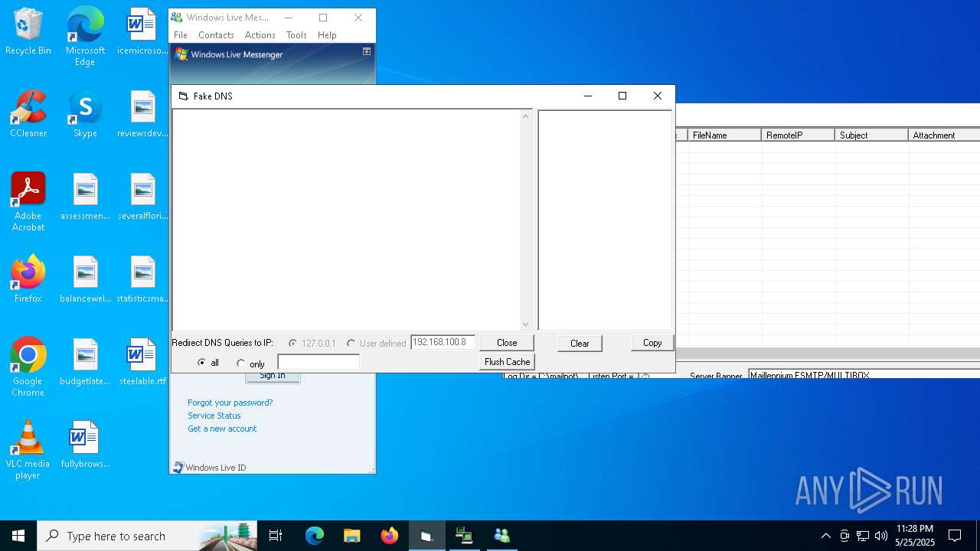Open Messenger Help menu
Image resolution: width=980 pixels, height=551 pixels.
[327, 35]
